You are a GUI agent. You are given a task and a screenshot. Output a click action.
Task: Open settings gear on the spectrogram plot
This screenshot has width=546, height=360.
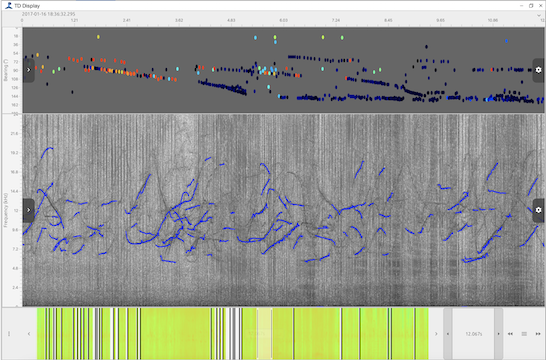pos(538,210)
